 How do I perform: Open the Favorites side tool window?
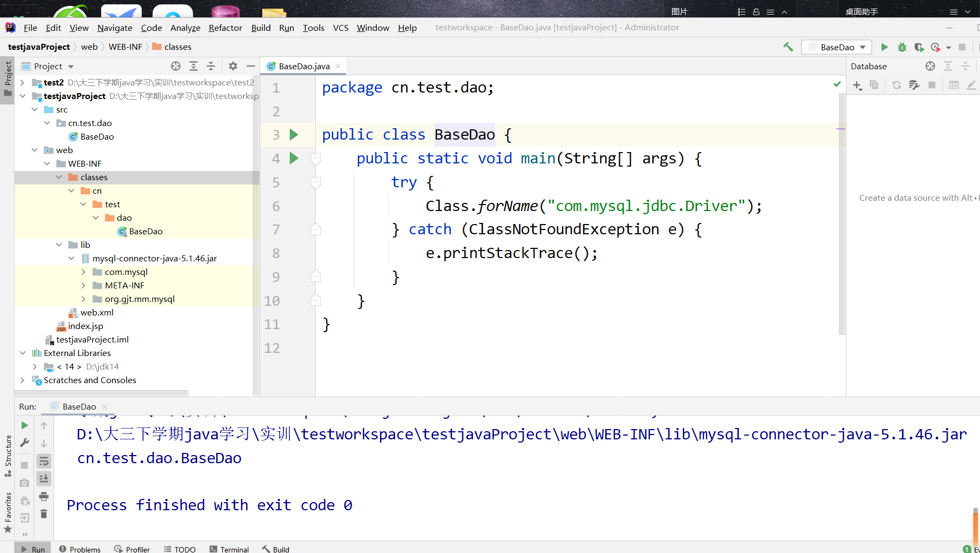click(x=8, y=512)
